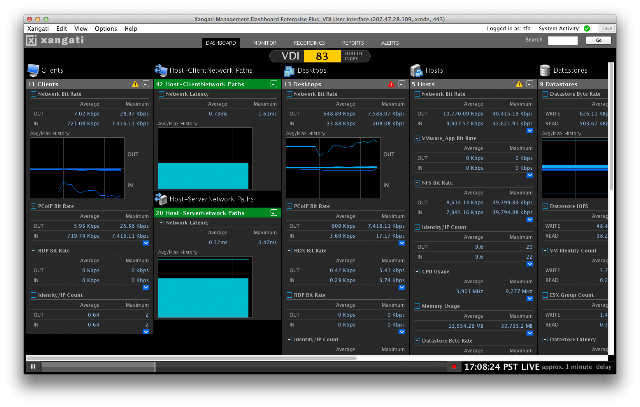Click the VDI 83 health index badge
The image size is (640, 407).
click(x=320, y=56)
